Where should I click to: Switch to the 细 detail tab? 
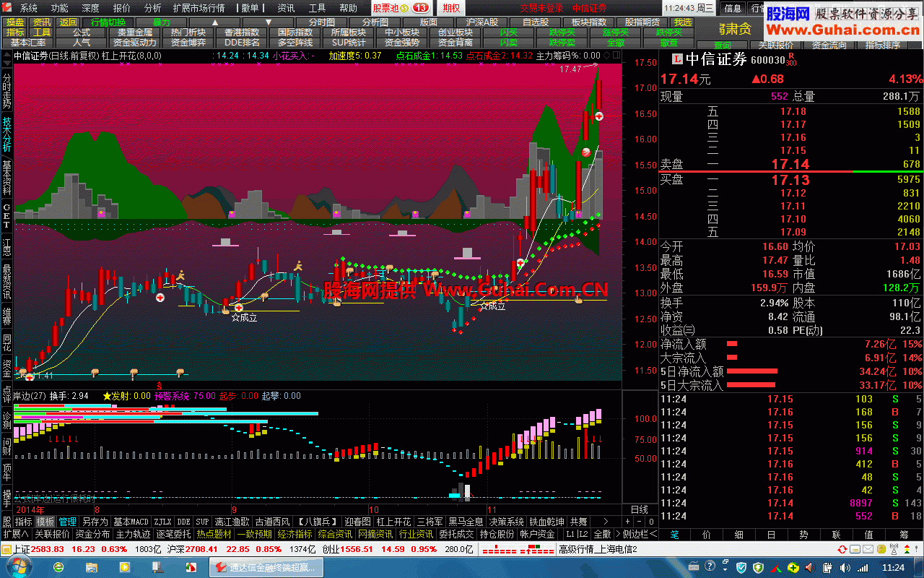(x=738, y=535)
